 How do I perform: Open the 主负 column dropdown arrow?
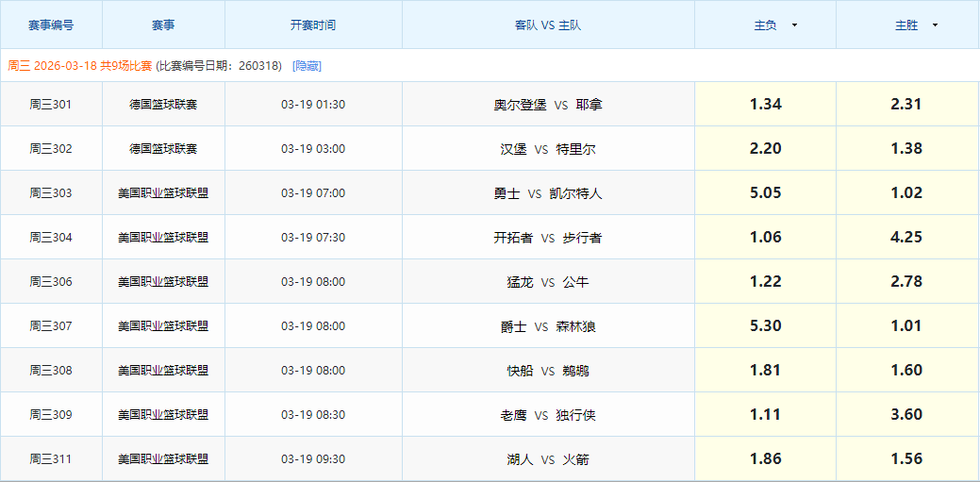pyautogui.click(x=794, y=25)
